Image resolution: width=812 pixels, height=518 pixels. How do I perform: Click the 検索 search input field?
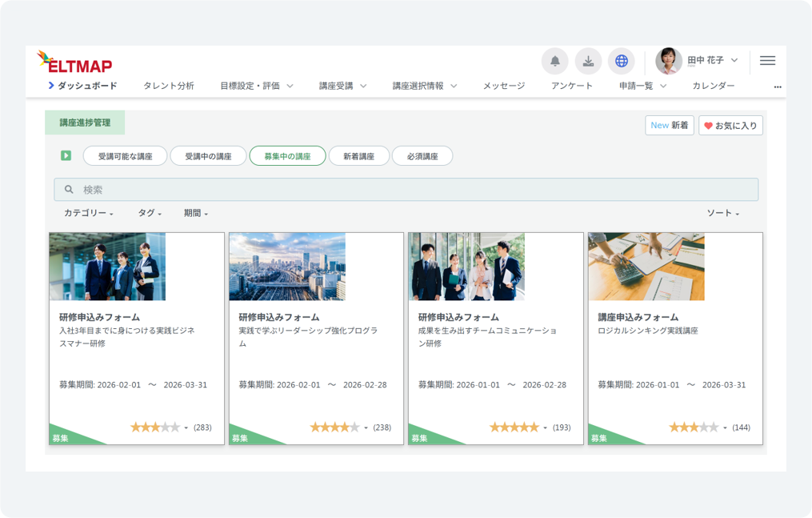(x=406, y=190)
